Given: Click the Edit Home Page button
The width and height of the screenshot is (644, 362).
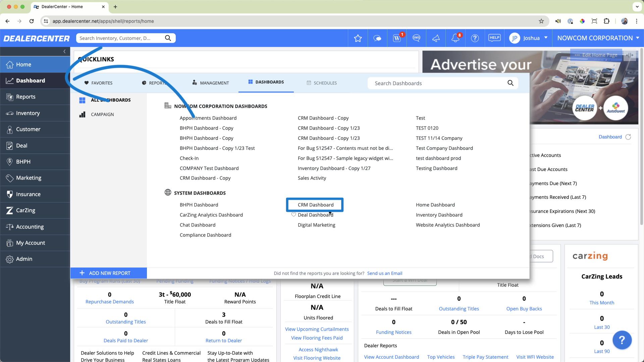Looking at the screenshot, I should click(x=596, y=55).
